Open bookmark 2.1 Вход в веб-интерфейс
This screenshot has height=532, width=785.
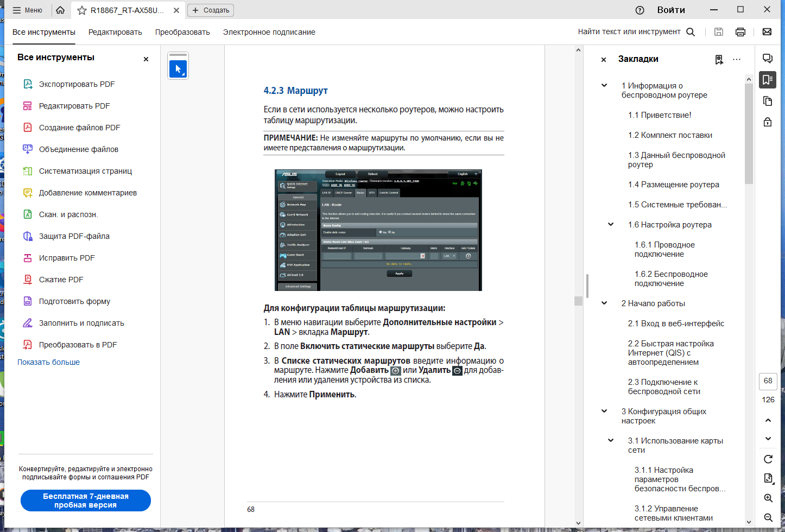click(x=676, y=324)
